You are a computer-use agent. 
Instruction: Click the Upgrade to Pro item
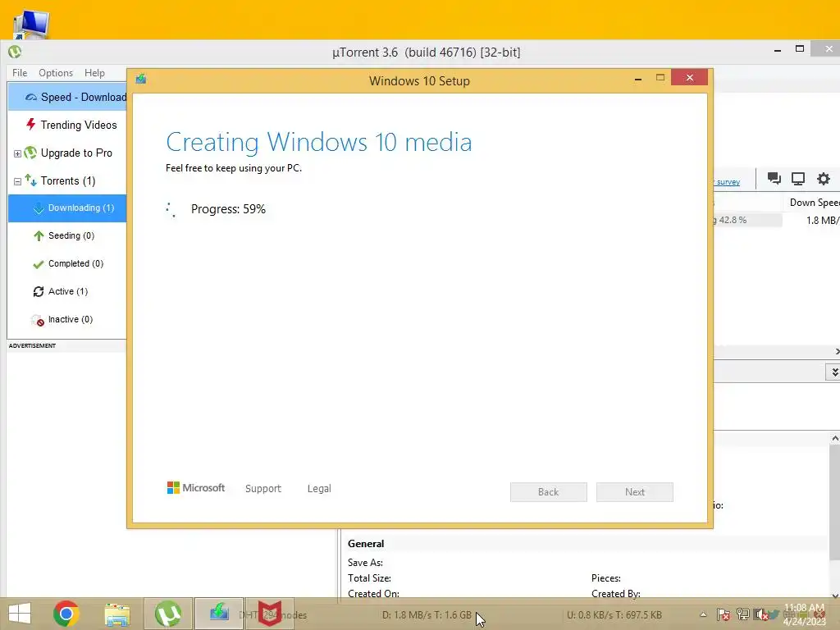[x=76, y=153]
